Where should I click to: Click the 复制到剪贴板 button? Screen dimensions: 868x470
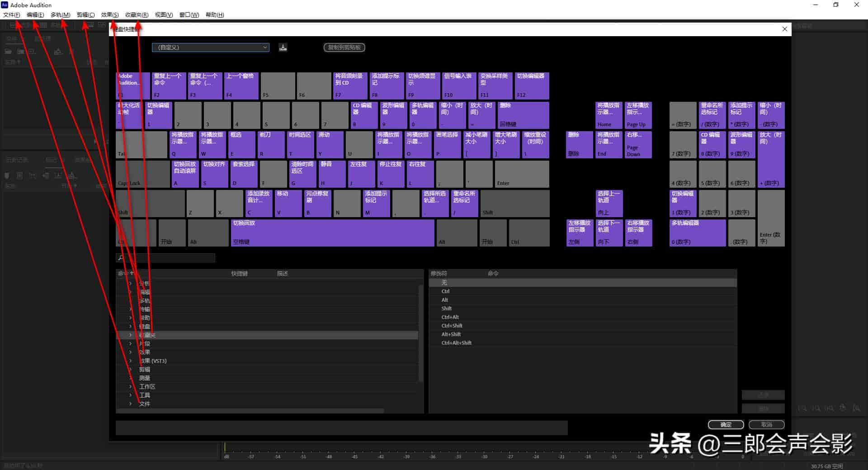coord(344,47)
